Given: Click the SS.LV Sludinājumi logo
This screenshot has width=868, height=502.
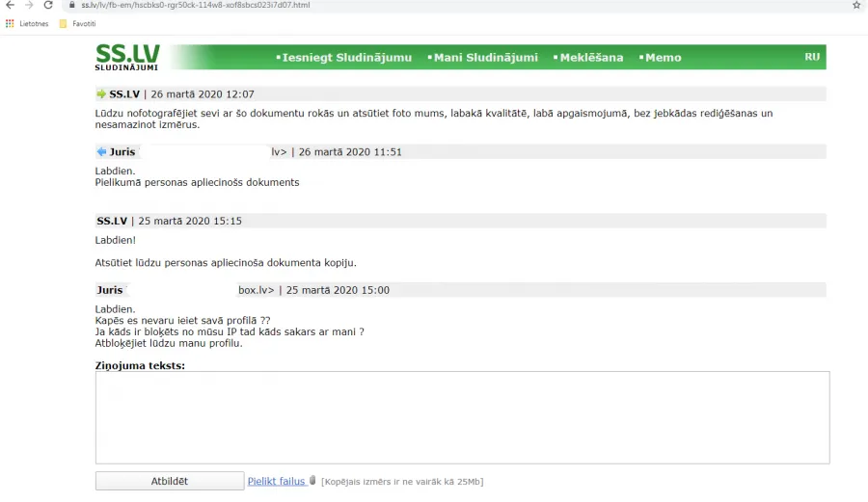Looking at the screenshot, I should click(127, 58).
